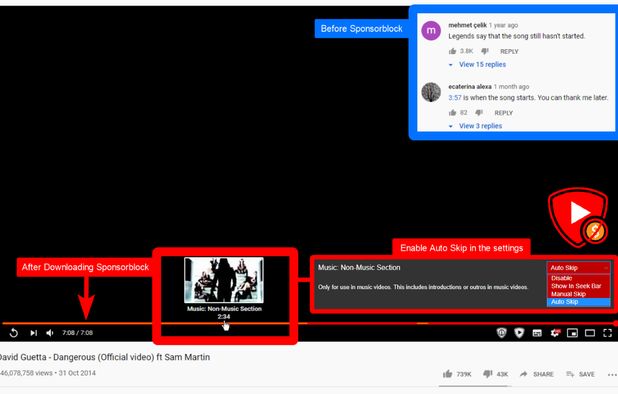The width and height of the screenshot is (618, 394).
Task: Dislike mehmet çelik's comment
Action: pos(485,51)
